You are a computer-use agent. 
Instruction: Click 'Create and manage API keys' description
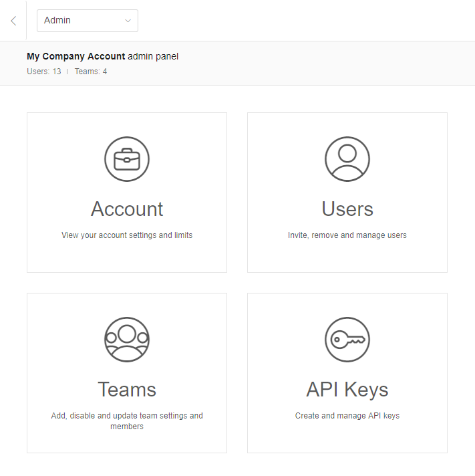347,416
